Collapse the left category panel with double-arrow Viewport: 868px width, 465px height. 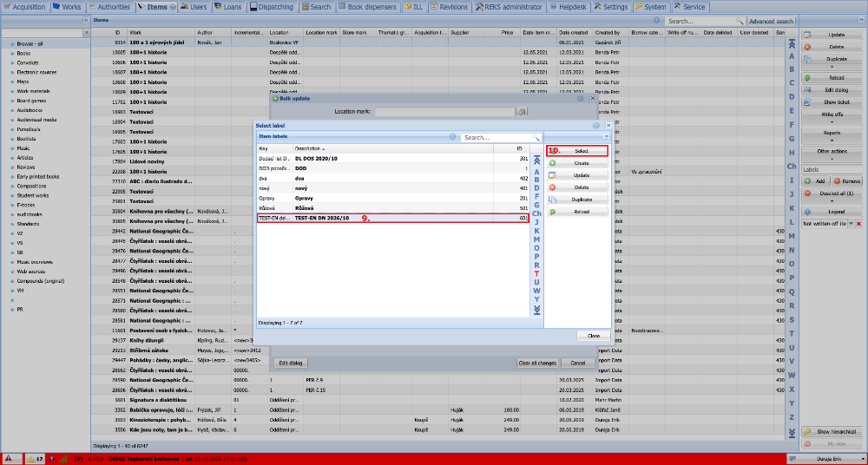86,20
